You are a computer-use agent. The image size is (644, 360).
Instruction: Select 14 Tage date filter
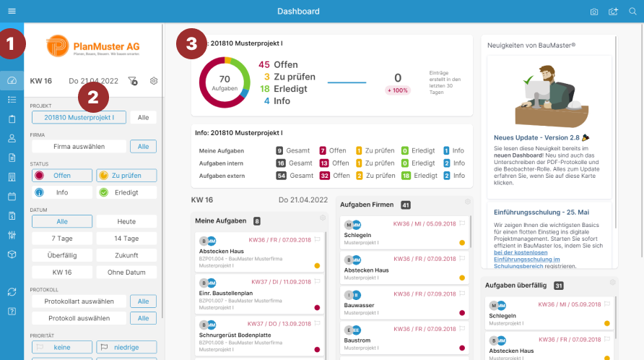point(126,239)
